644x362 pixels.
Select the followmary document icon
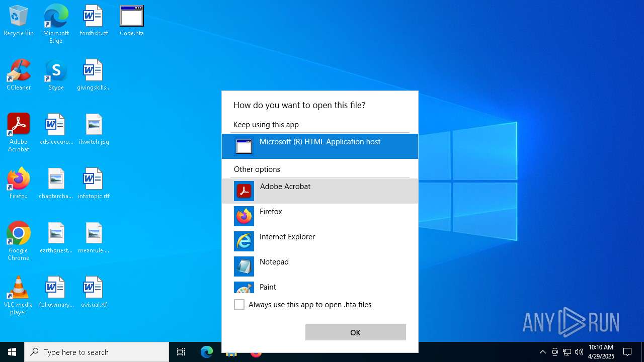[x=56, y=292]
